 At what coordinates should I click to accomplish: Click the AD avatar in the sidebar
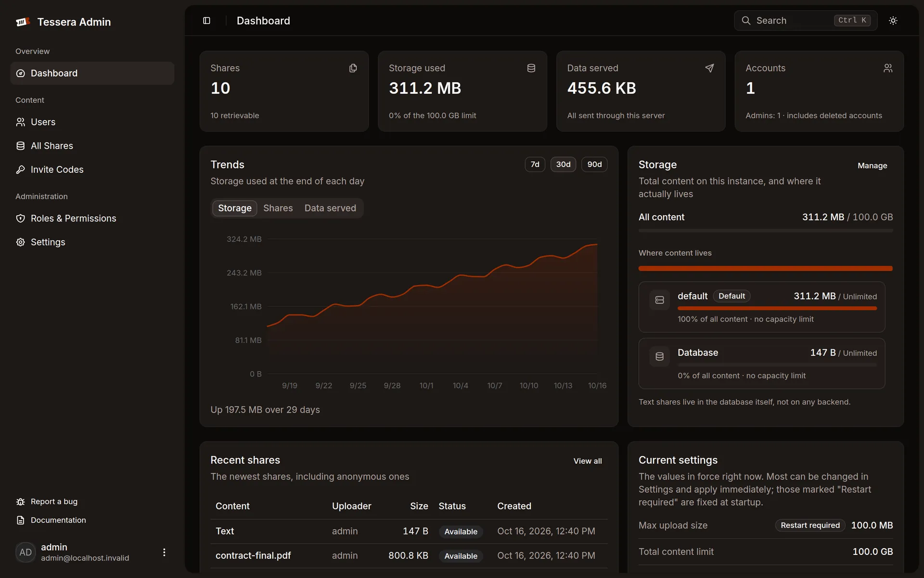tap(26, 552)
